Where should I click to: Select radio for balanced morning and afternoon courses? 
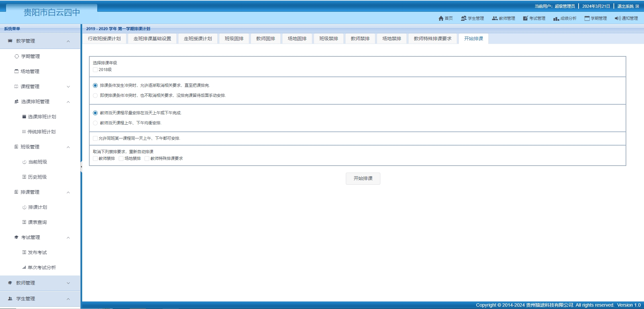tap(95, 123)
